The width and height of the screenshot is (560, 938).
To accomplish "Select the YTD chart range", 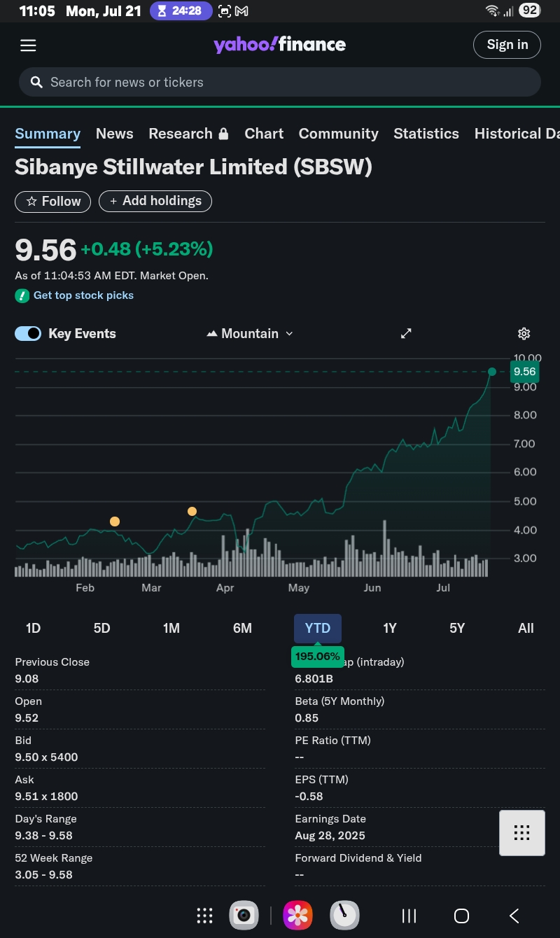I will point(318,629).
